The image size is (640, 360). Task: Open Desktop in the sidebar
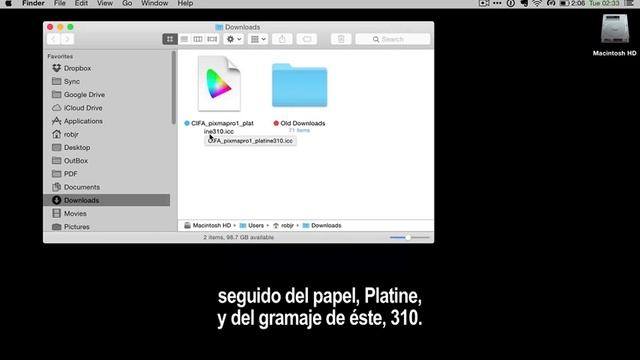pyautogui.click(x=107, y=147)
